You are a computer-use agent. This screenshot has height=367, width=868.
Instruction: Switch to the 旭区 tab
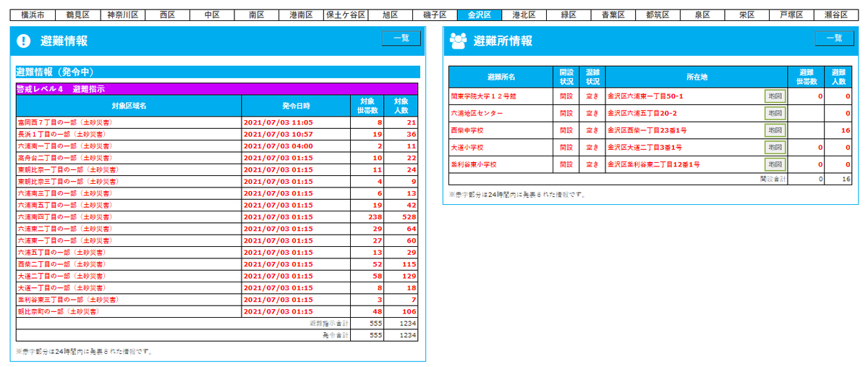[391, 14]
